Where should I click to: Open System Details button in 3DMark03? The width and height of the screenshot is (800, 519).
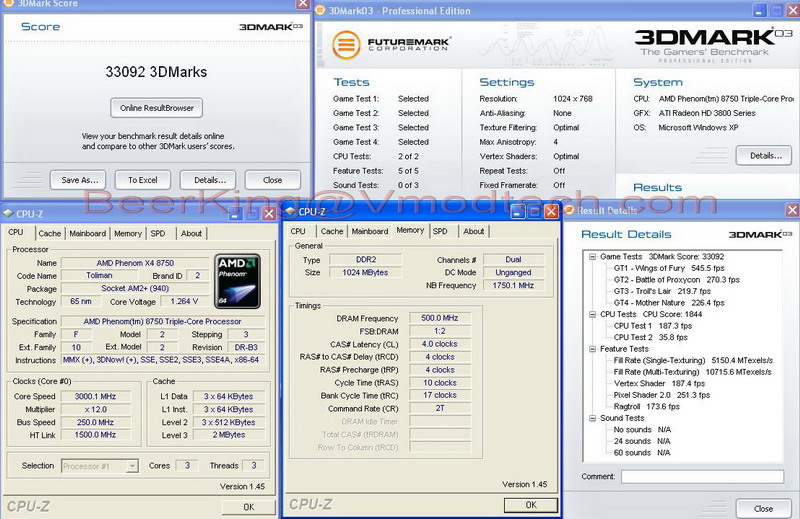point(764,156)
